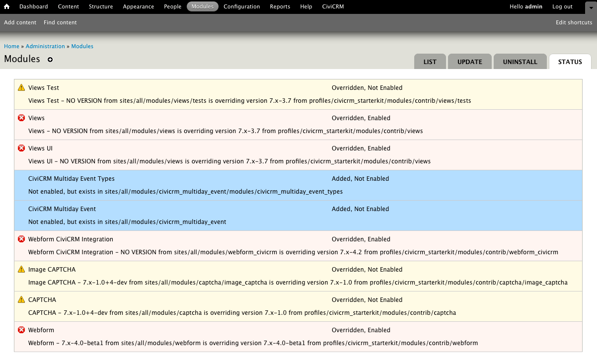This screenshot has height=364, width=597.
Task: Click the error icon beside Views module
Action: [x=21, y=118]
